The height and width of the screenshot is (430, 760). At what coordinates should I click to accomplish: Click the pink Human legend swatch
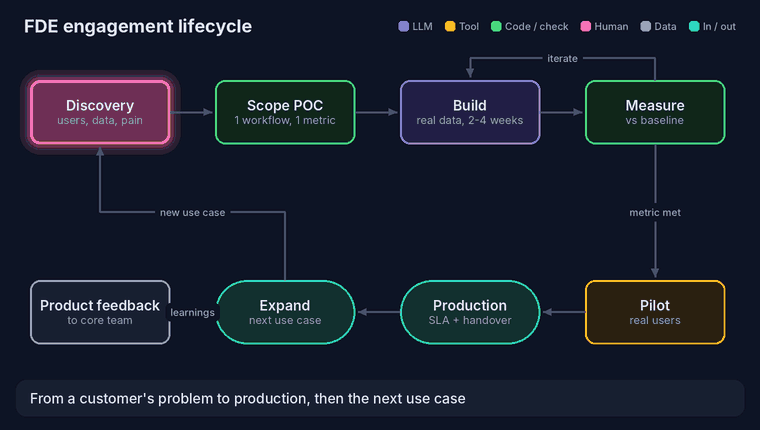click(586, 26)
